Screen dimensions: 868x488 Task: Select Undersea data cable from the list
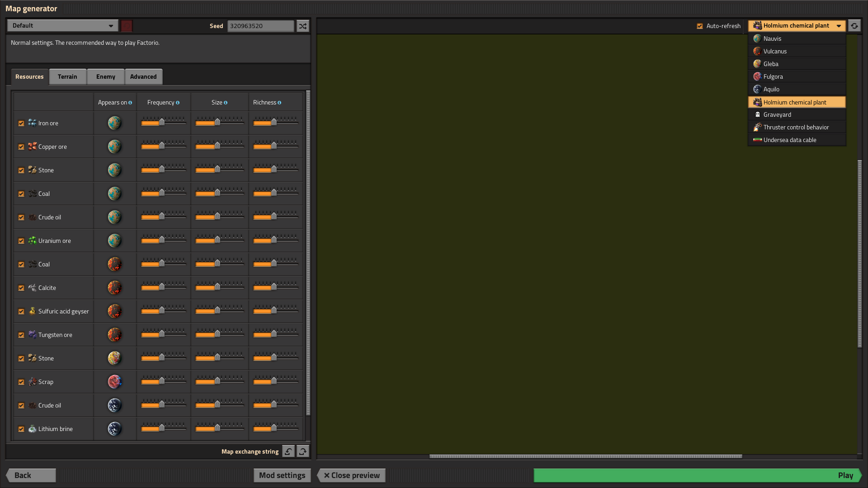pos(797,140)
